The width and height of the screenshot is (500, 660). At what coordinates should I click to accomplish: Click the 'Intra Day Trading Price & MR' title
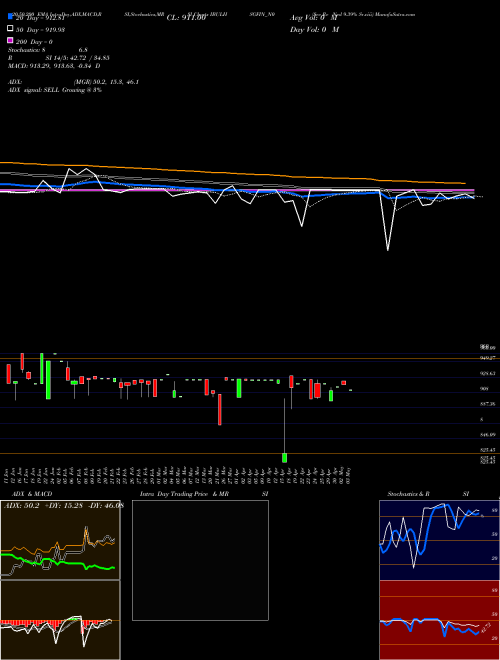tap(184, 494)
